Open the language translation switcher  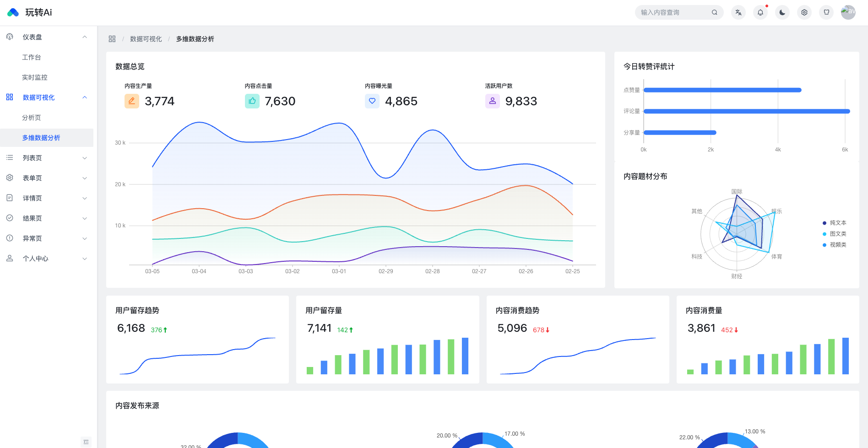(738, 12)
